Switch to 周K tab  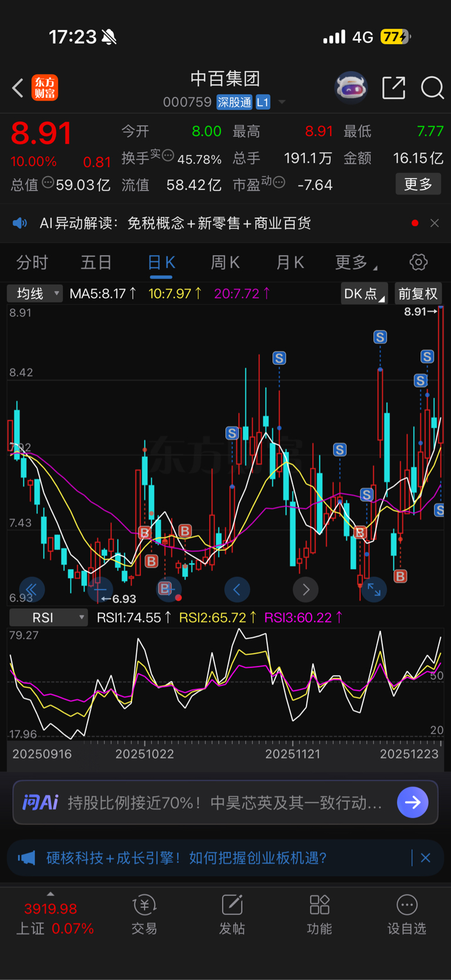225,262
